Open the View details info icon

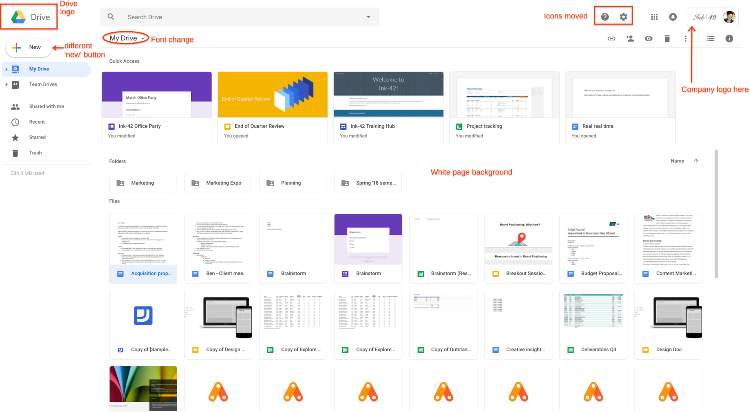[730, 38]
